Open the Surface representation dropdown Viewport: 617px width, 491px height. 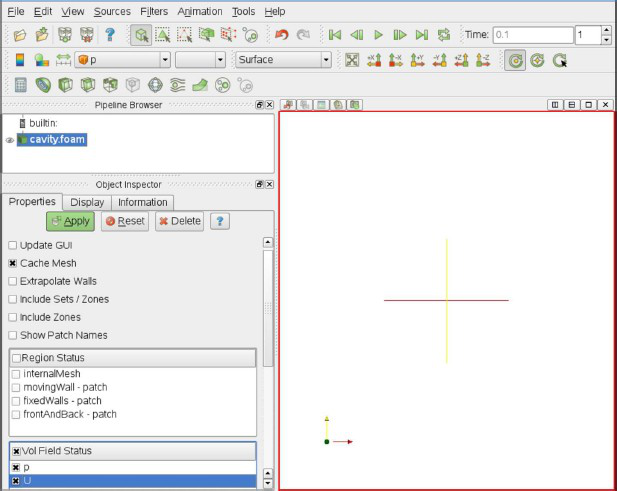(x=284, y=60)
